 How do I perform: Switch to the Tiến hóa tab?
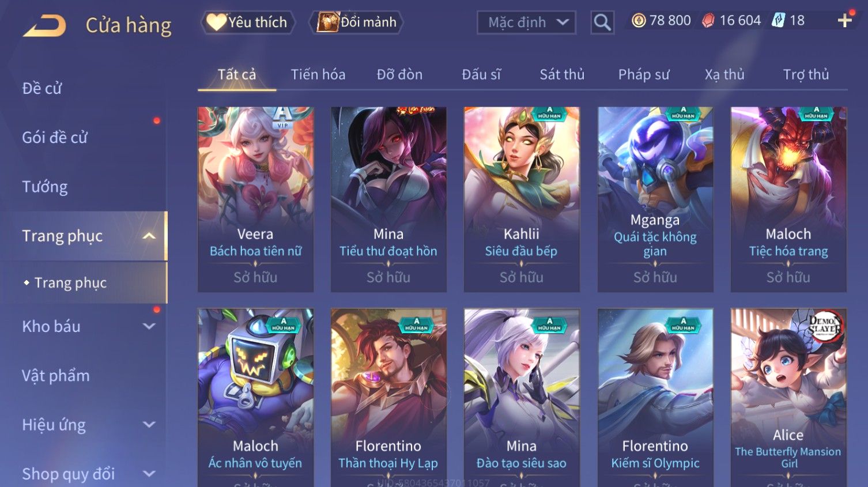(318, 74)
